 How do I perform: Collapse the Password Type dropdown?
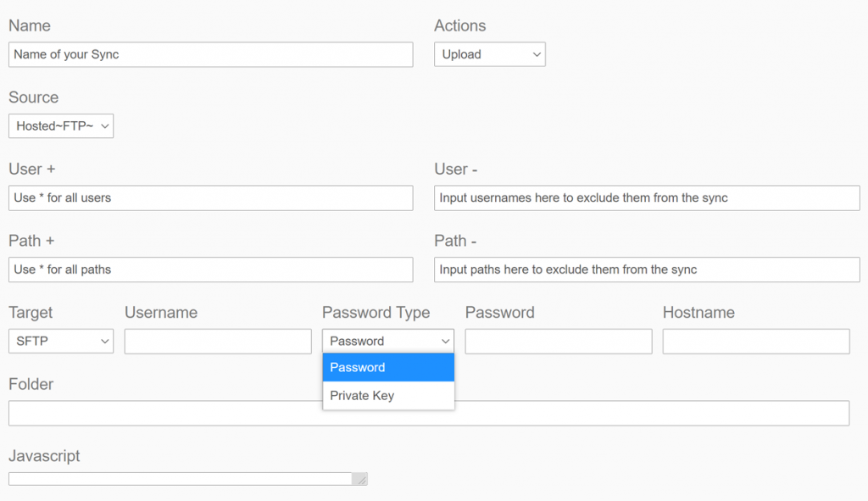tap(388, 341)
